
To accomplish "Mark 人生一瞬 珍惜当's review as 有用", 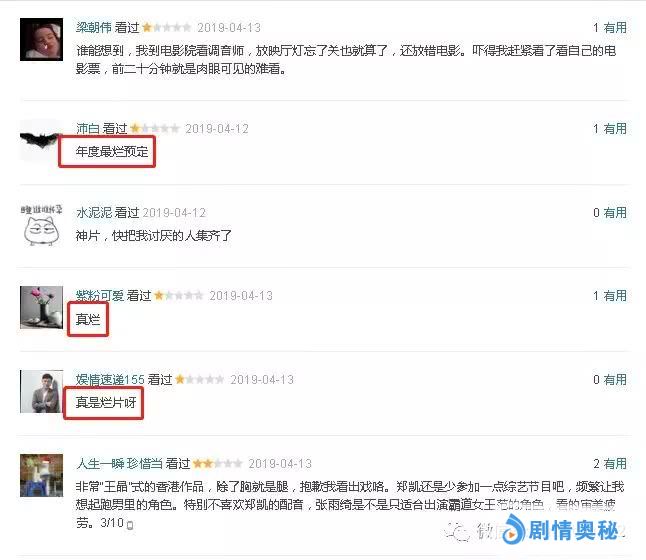I will pyautogui.click(x=615, y=464).
